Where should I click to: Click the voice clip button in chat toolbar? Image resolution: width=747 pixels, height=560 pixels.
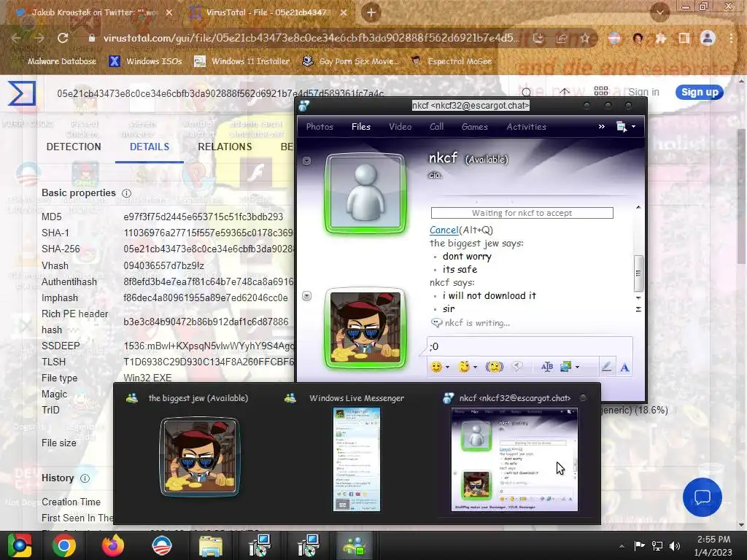(x=517, y=366)
